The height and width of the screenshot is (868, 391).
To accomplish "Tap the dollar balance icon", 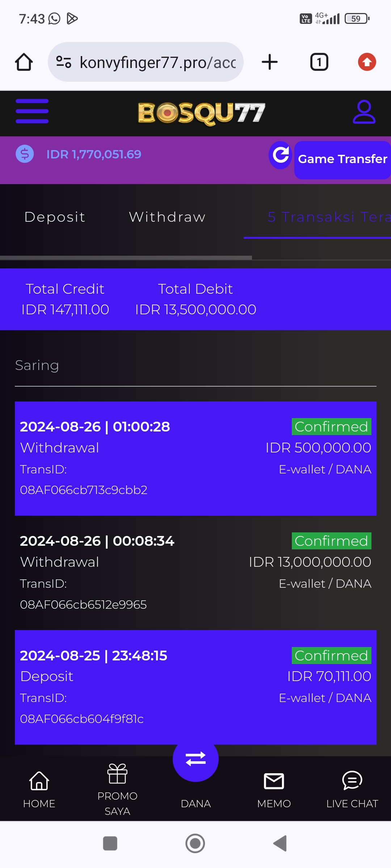I will click(x=25, y=154).
